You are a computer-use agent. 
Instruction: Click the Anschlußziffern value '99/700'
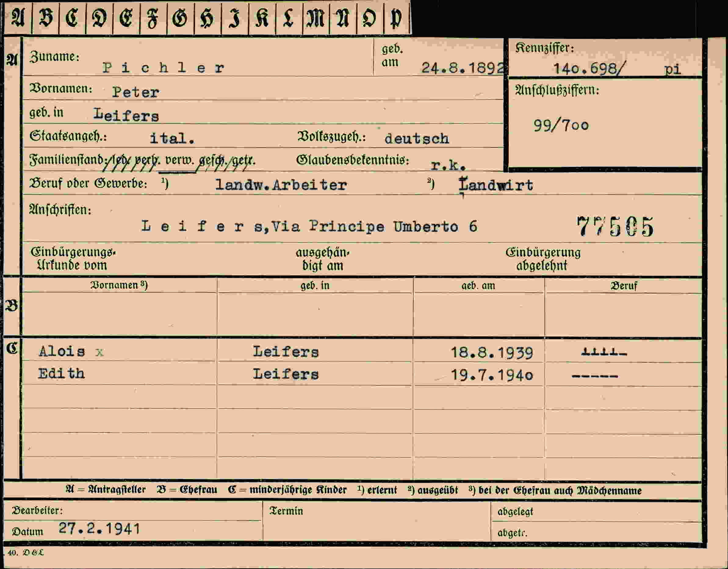click(x=561, y=126)
